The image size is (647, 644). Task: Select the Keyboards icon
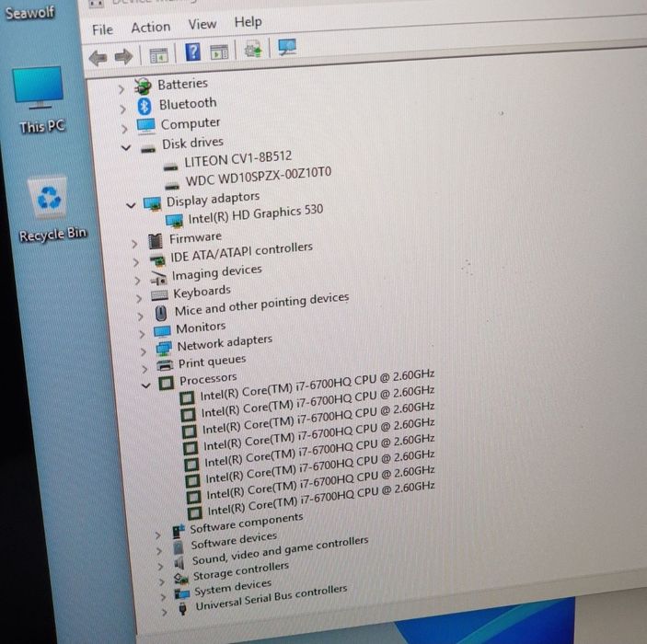click(x=160, y=295)
